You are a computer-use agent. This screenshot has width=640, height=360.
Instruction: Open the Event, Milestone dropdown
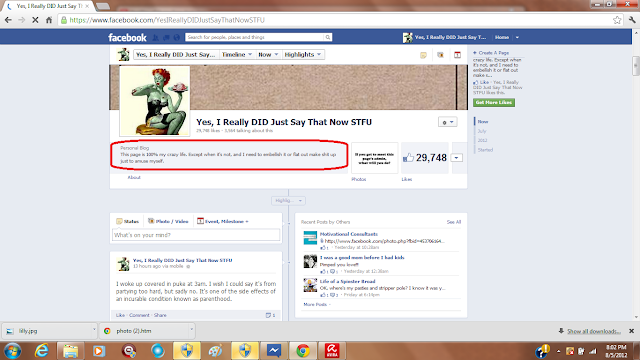223,221
